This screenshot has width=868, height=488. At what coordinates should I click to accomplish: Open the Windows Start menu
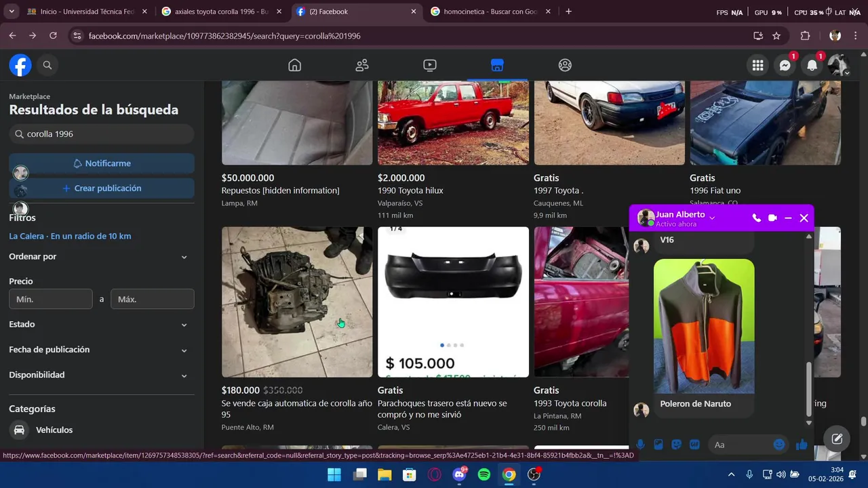(x=335, y=474)
